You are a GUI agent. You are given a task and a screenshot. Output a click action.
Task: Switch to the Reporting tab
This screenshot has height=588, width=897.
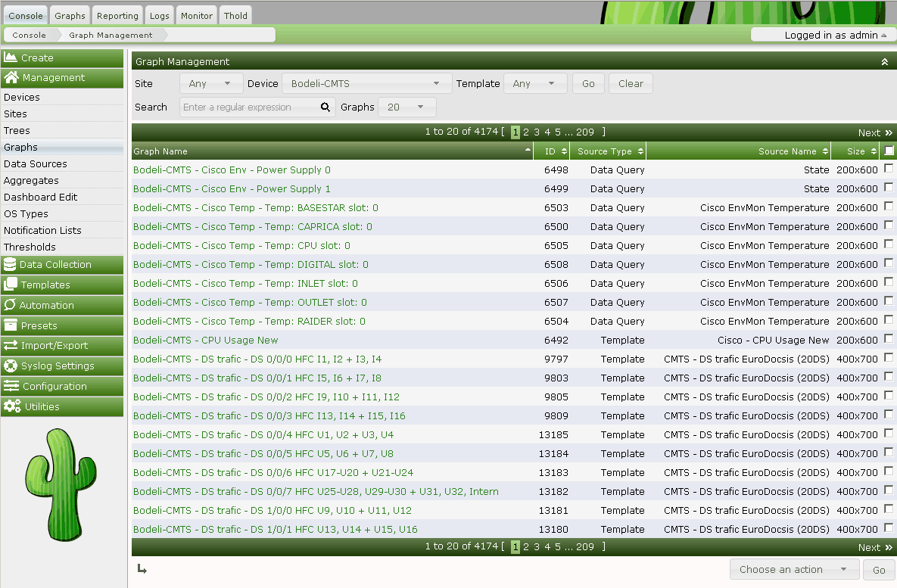117,15
